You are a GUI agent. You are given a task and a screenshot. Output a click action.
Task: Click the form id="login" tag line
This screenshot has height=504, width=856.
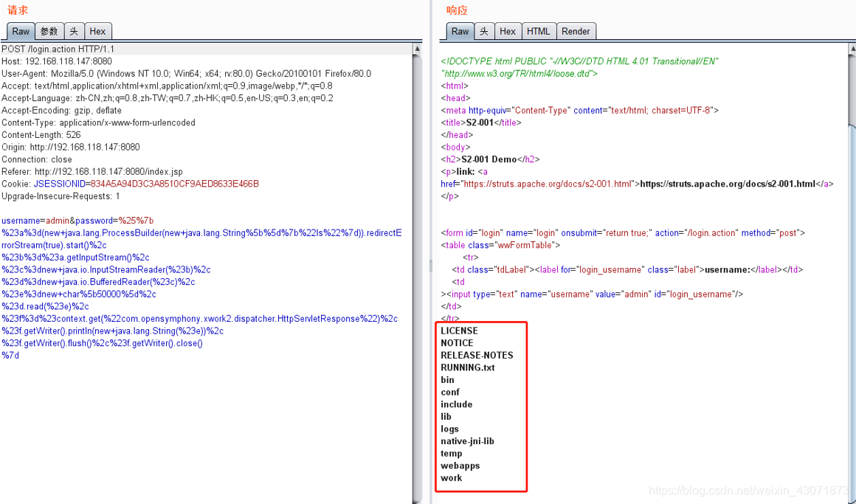tap(623, 232)
